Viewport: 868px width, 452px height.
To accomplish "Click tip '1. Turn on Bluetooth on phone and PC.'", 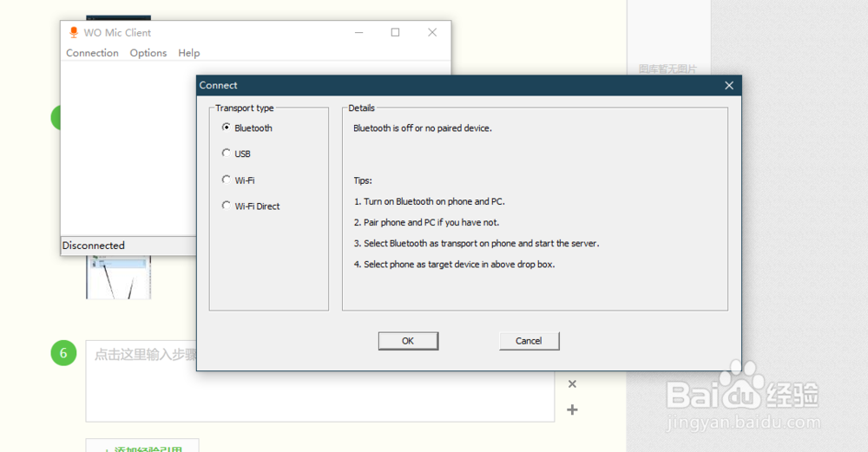I will [x=429, y=201].
